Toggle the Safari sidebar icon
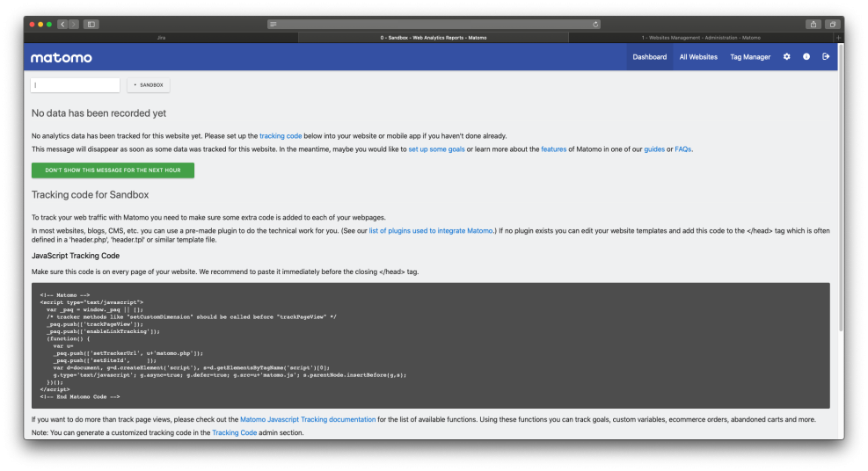 click(91, 24)
